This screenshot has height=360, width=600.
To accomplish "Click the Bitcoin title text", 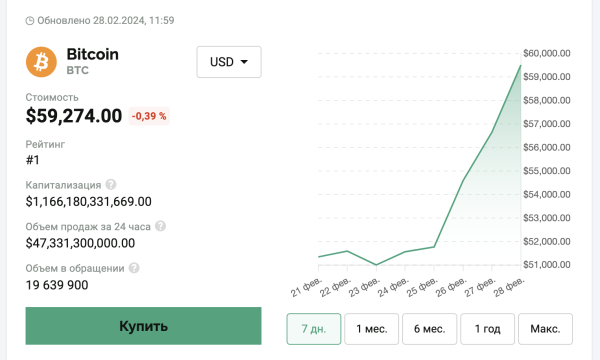I will click(x=93, y=54).
